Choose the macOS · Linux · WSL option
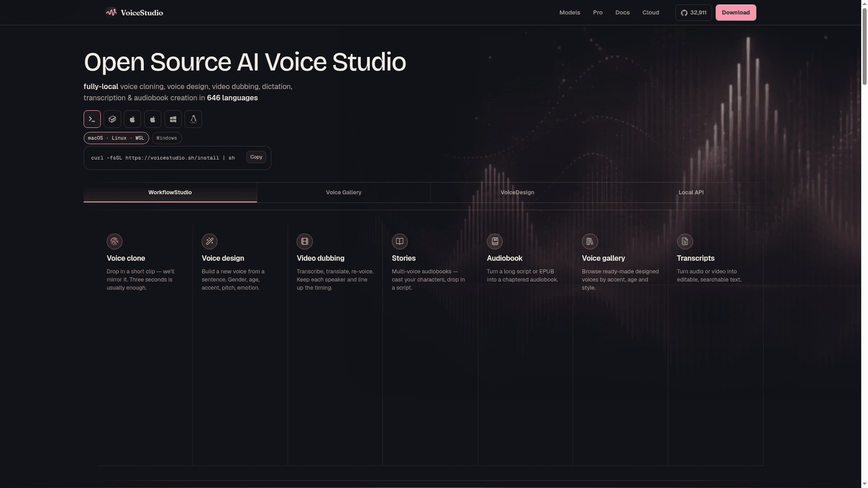Viewport: 868px width, 488px height. click(116, 138)
